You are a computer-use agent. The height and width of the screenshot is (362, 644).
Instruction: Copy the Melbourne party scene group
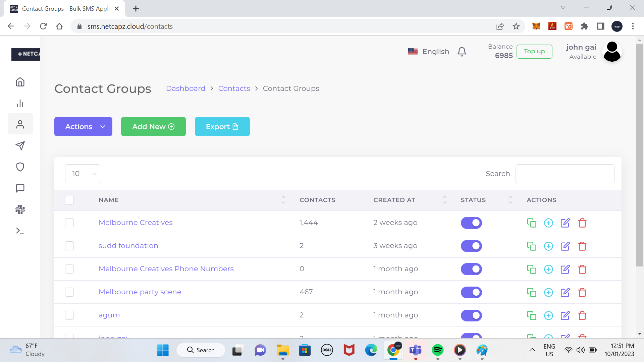pos(531,292)
